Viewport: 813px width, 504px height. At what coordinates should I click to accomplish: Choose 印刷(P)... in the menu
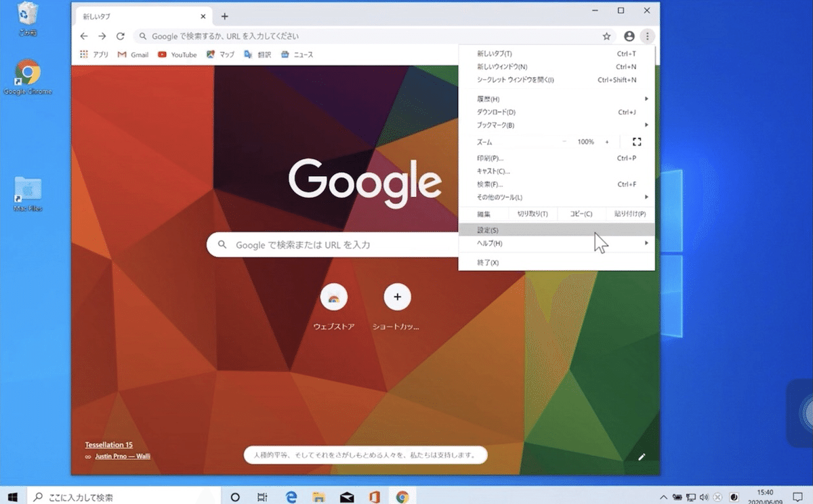[x=556, y=158]
